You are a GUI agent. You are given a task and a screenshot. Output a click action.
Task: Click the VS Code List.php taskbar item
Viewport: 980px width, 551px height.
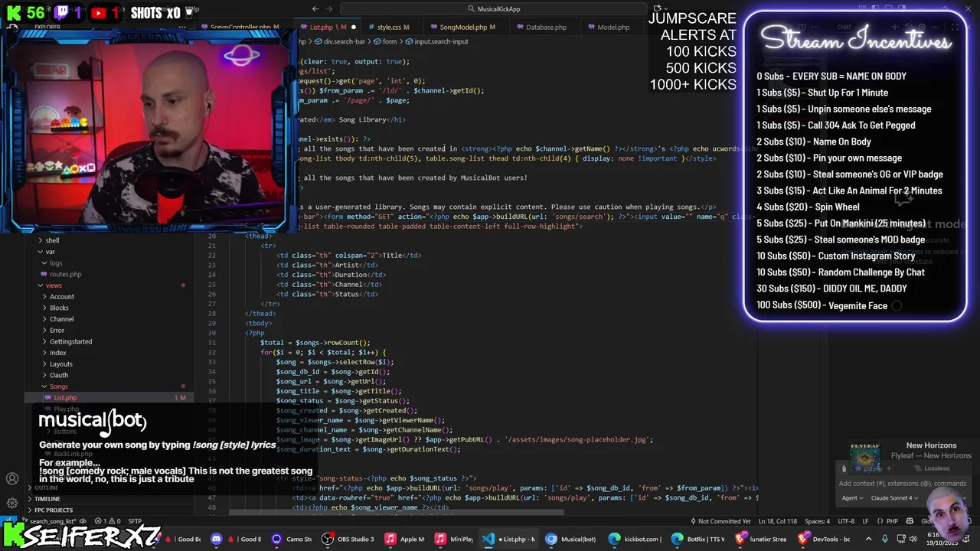(509, 539)
